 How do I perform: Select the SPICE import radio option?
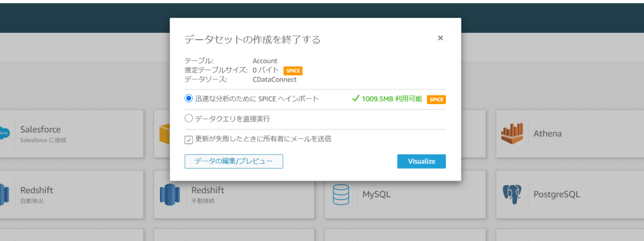188,99
